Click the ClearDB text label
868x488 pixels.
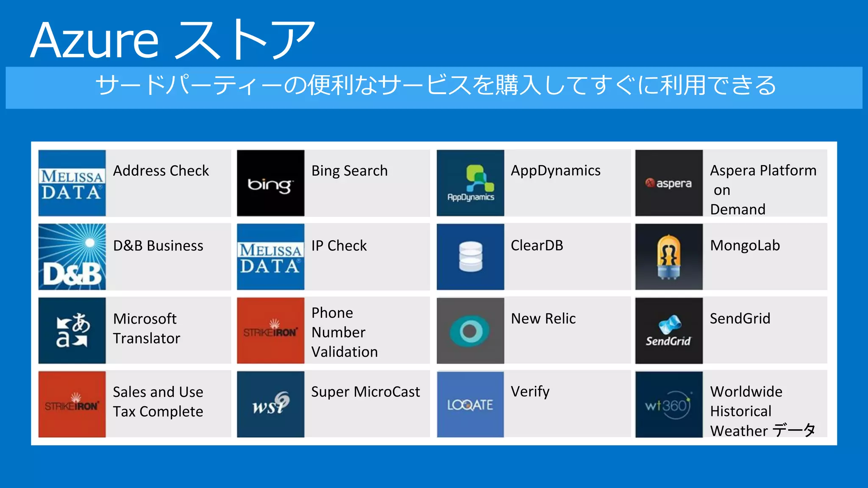[x=537, y=245]
